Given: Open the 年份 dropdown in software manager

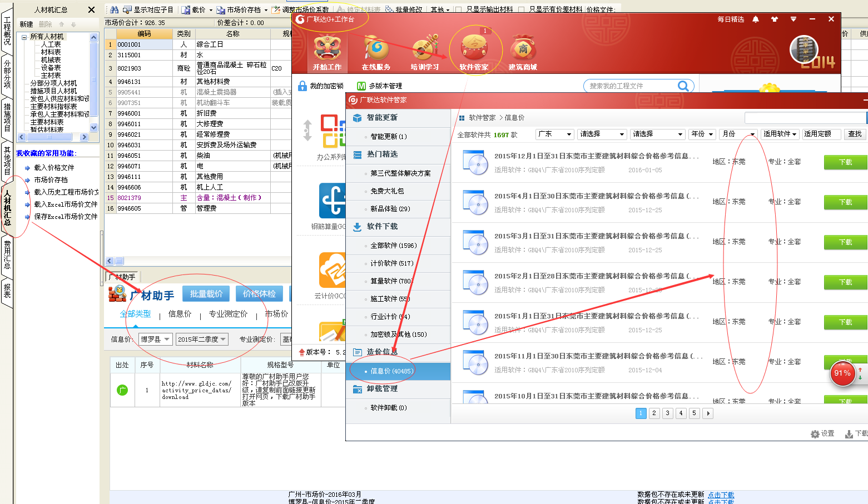Looking at the screenshot, I should [x=702, y=134].
